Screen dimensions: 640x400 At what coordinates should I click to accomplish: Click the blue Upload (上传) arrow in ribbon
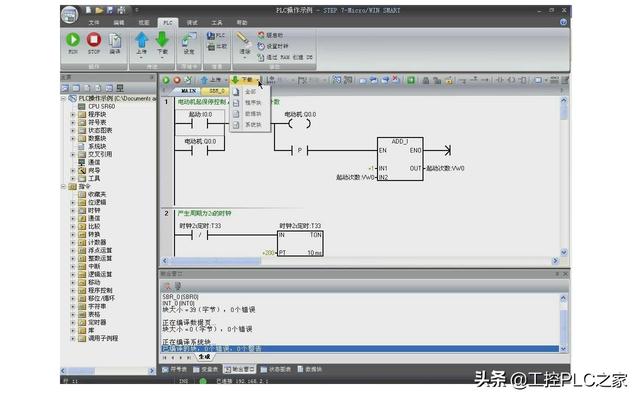click(x=142, y=41)
